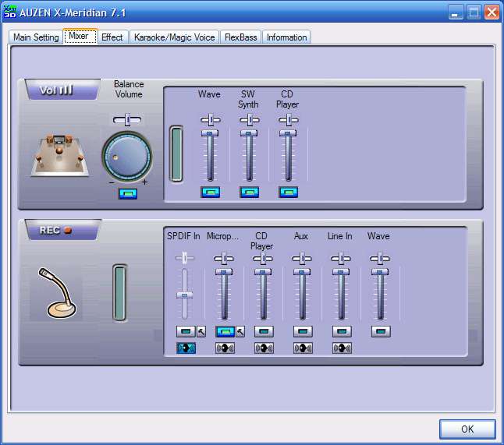
Task: Click the speaker room layout icon
Action: click(x=60, y=155)
